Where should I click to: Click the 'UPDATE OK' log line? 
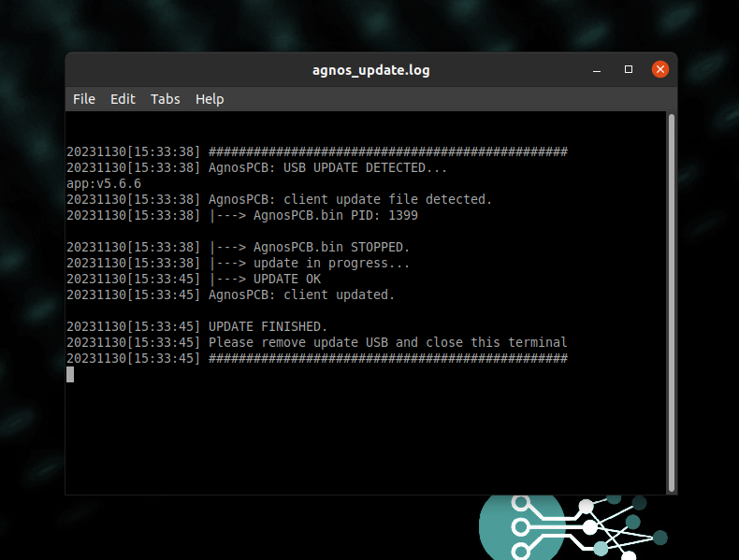(x=194, y=279)
